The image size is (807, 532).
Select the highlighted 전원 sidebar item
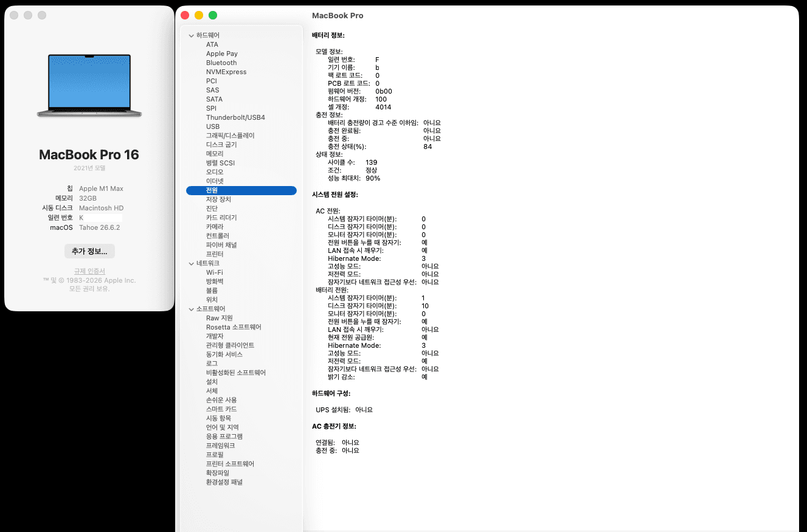pos(241,190)
